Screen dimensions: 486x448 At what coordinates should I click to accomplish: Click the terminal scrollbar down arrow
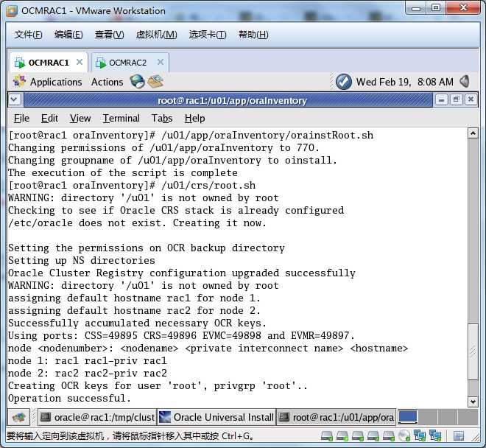coord(473,402)
